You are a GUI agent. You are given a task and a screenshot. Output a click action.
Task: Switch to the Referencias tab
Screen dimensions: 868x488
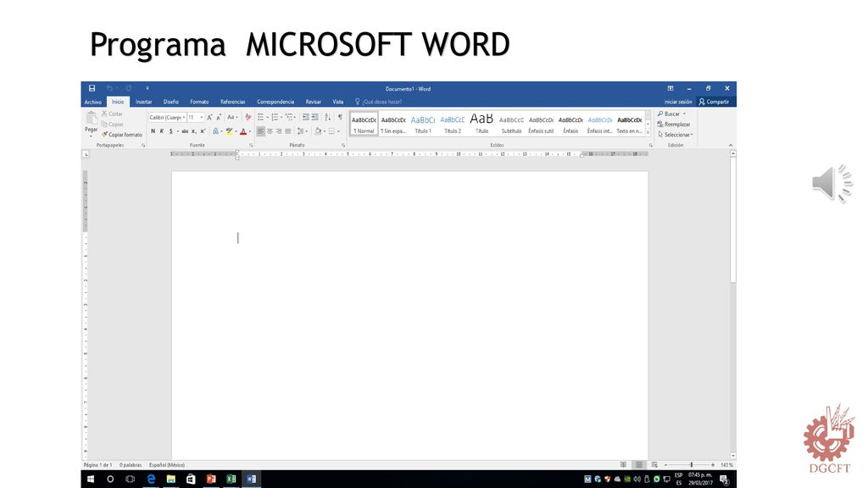pyautogui.click(x=232, y=102)
